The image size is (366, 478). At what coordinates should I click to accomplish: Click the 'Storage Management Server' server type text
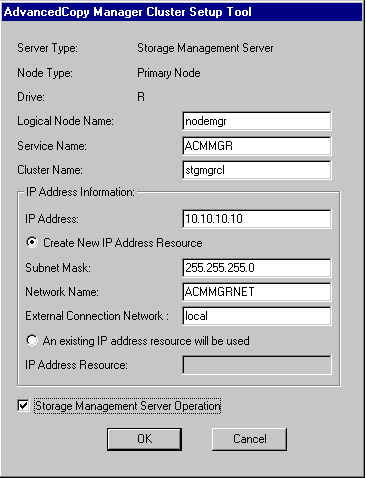(205, 48)
